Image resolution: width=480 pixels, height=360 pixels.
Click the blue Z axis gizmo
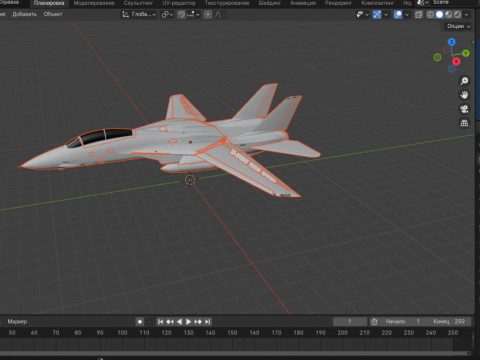(451, 42)
